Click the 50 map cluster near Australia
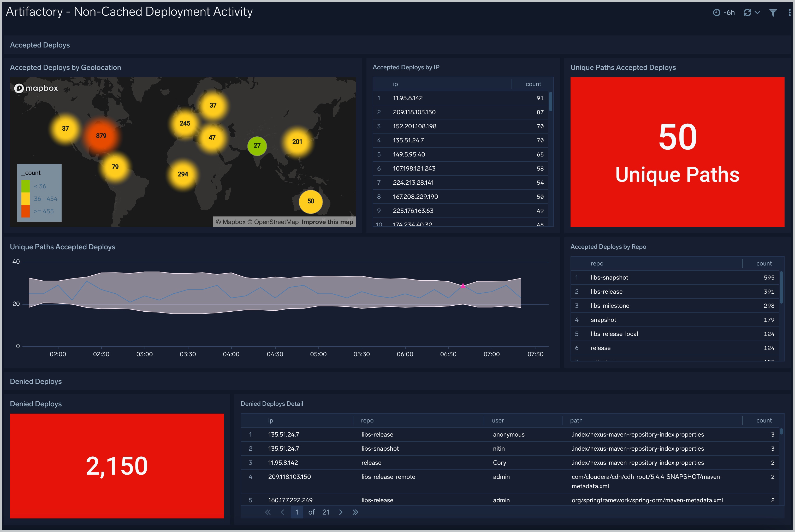 [311, 201]
